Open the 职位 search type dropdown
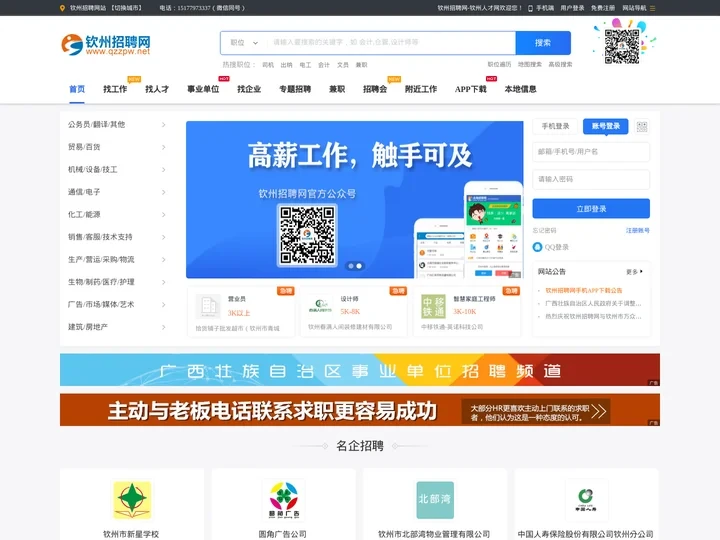 [x=244, y=43]
